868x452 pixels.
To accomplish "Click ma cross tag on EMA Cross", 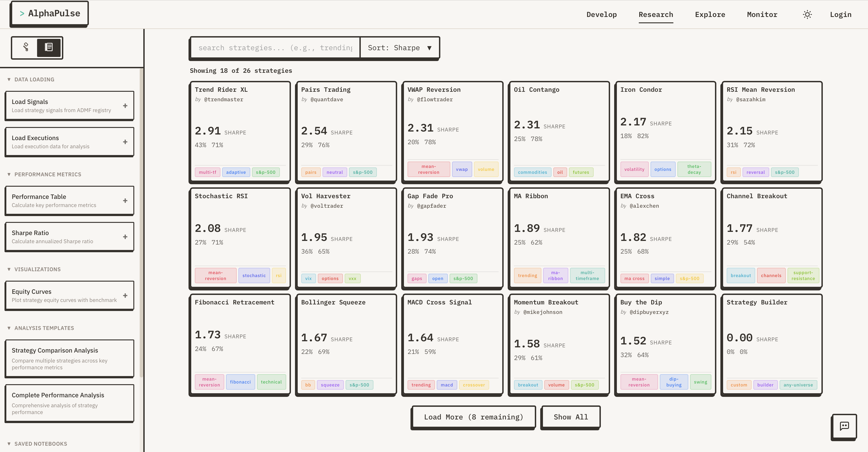I will tap(634, 278).
